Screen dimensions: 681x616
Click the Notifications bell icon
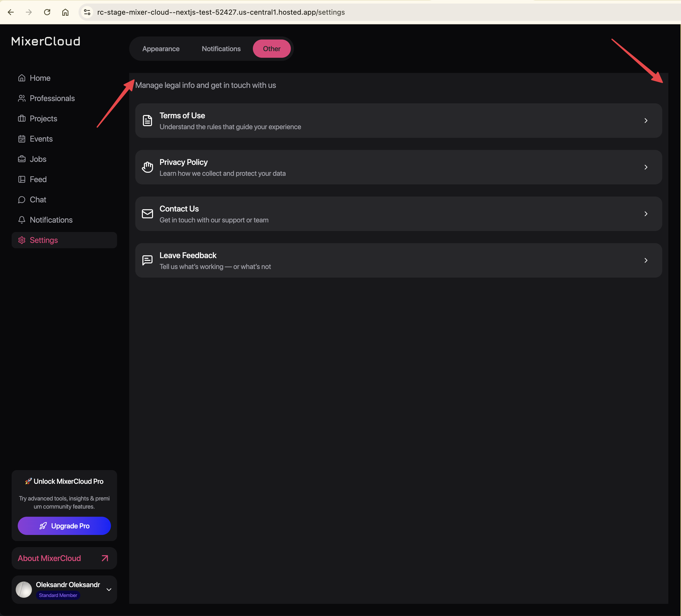[x=22, y=220]
